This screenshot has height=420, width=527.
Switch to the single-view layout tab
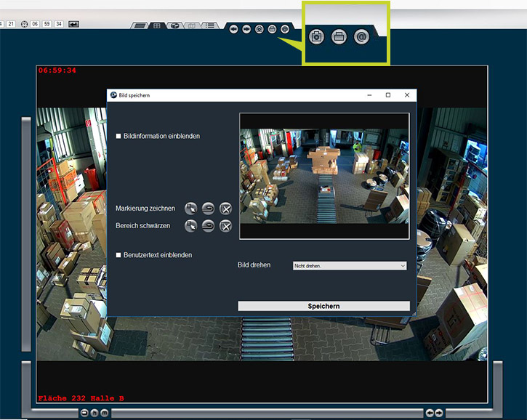(140, 25)
